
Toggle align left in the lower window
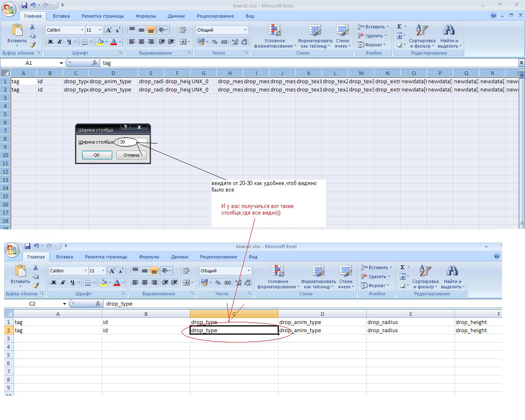pyautogui.click(x=135, y=283)
